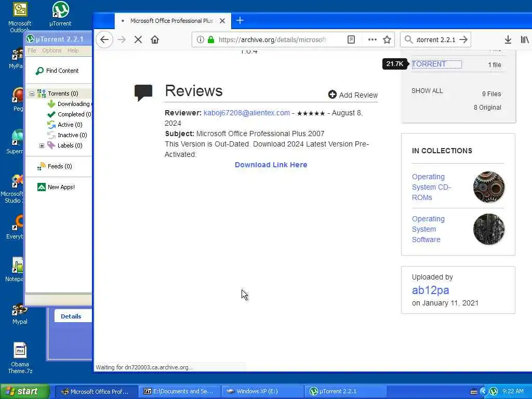Select Downloading category in µTorrent sidebar
The width and height of the screenshot is (532, 399).
tap(69, 104)
